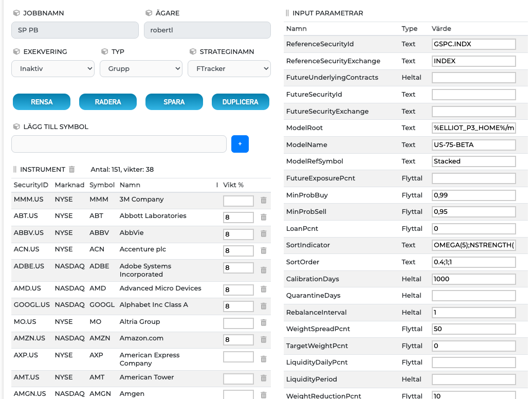Click the Input Parametrar grip handle

pyautogui.click(x=287, y=13)
